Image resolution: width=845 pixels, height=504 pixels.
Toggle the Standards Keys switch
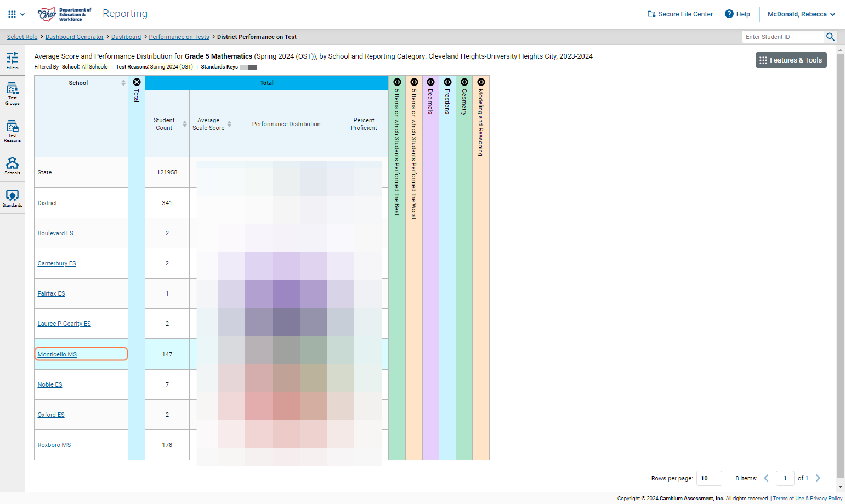pyautogui.click(x=248, y=67)
